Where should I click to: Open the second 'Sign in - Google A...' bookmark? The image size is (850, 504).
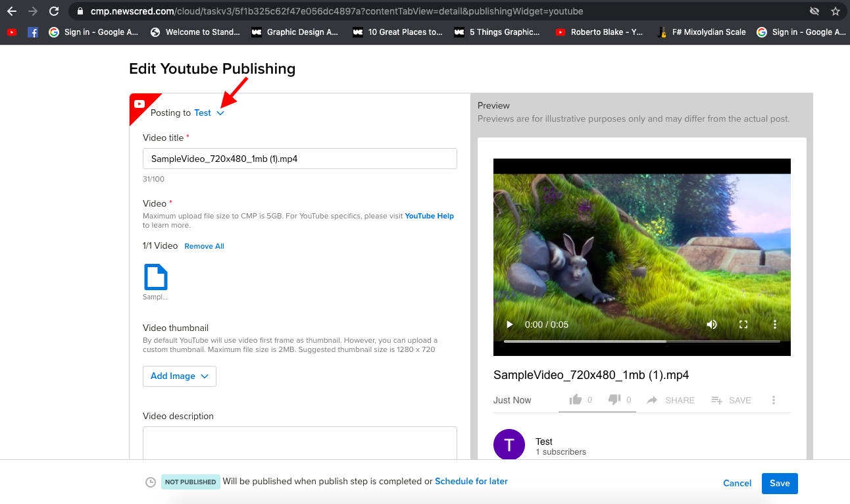coord(802,32)
